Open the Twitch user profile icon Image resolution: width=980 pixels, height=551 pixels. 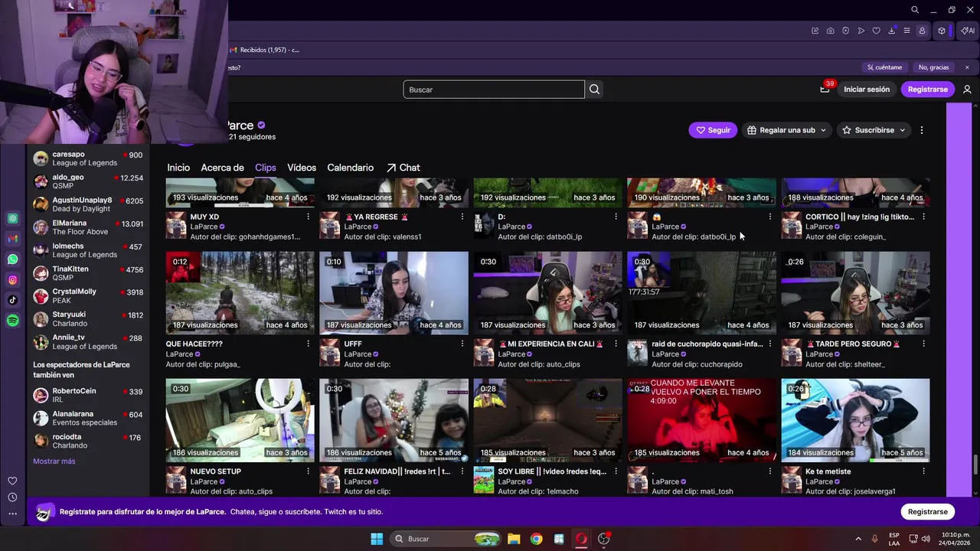click(x=967, y=90)
